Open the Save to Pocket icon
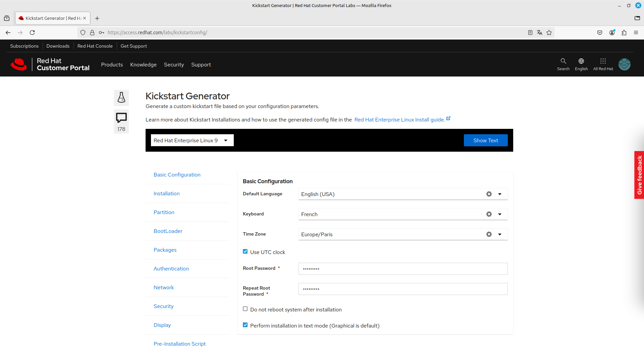This screenshot has width=644, height=349. tap(600, 33)
